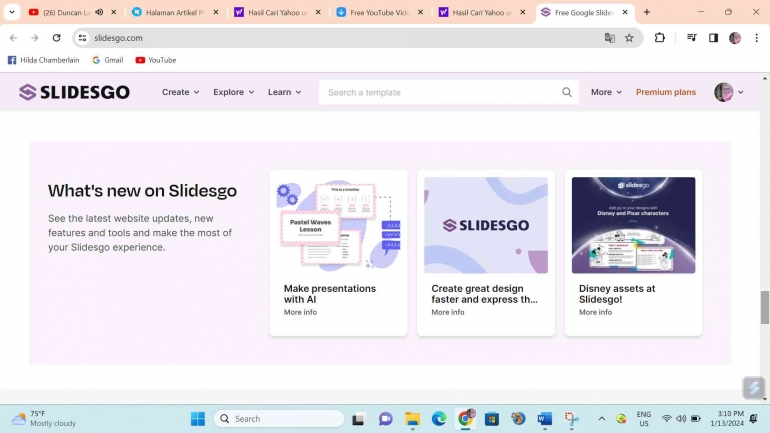Show hidden system tray icons

[602, 419]
